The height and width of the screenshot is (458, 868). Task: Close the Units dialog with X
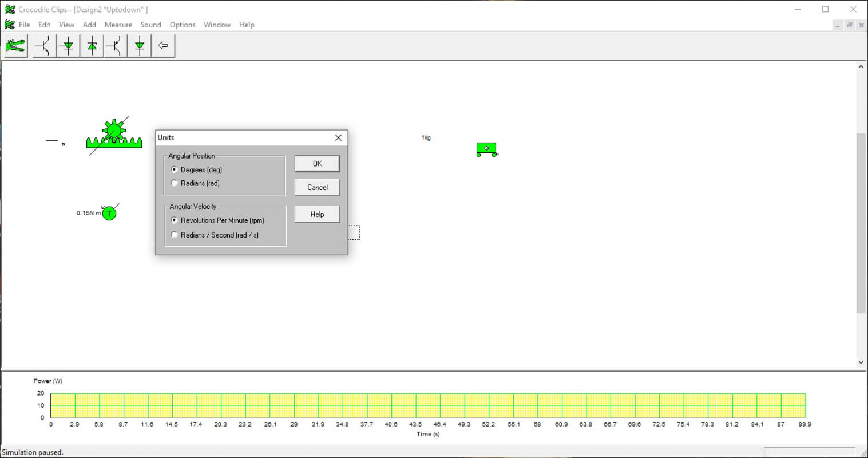[x=338, y=137]
